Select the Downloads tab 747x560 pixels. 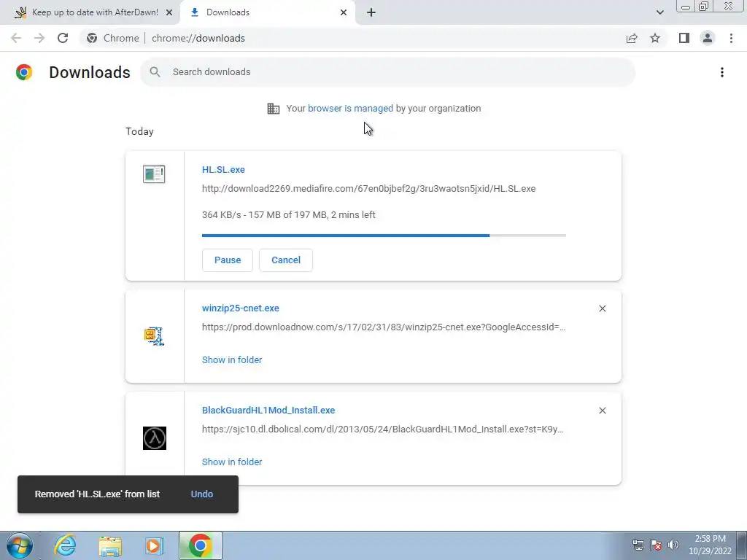(x=266, y=12)
